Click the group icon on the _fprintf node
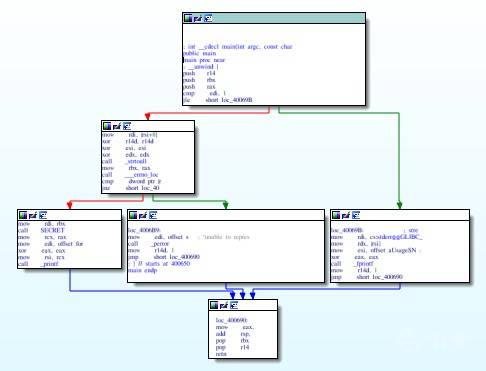 point(356,216)
